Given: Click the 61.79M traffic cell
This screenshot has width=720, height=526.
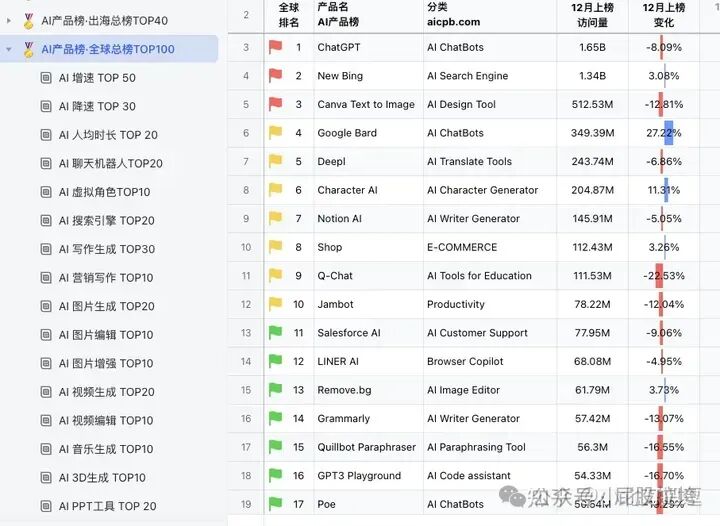Looking at the screenshot, I should 592,390.
